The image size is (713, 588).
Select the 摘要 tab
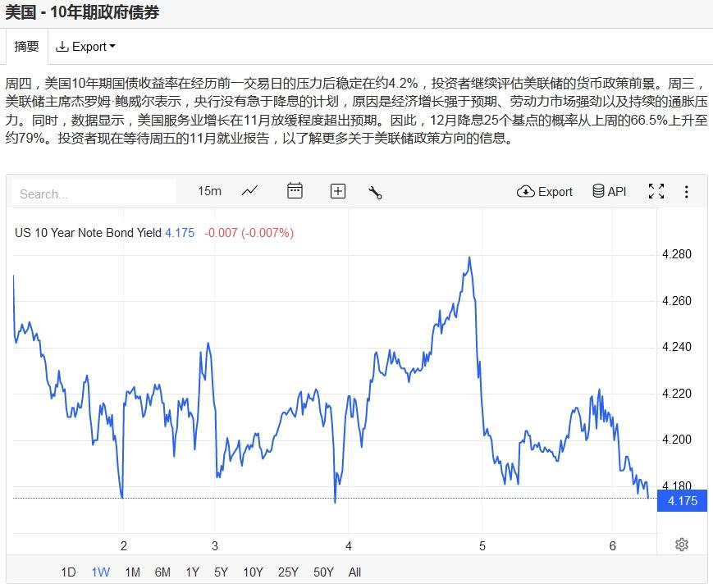pyautogui.click(x=26, y=47)
